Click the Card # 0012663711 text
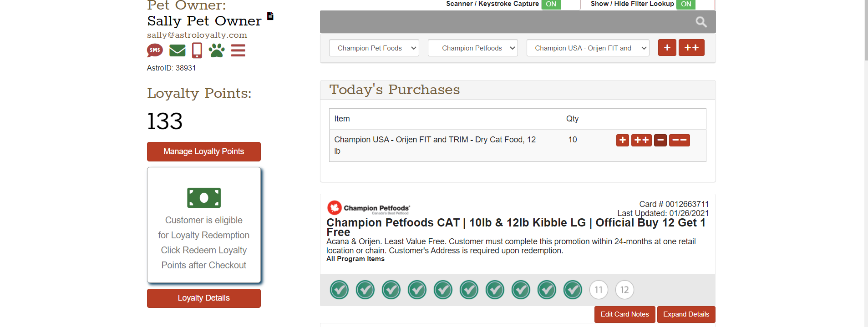Screen dimensions: 868x327 pos(674,204)
